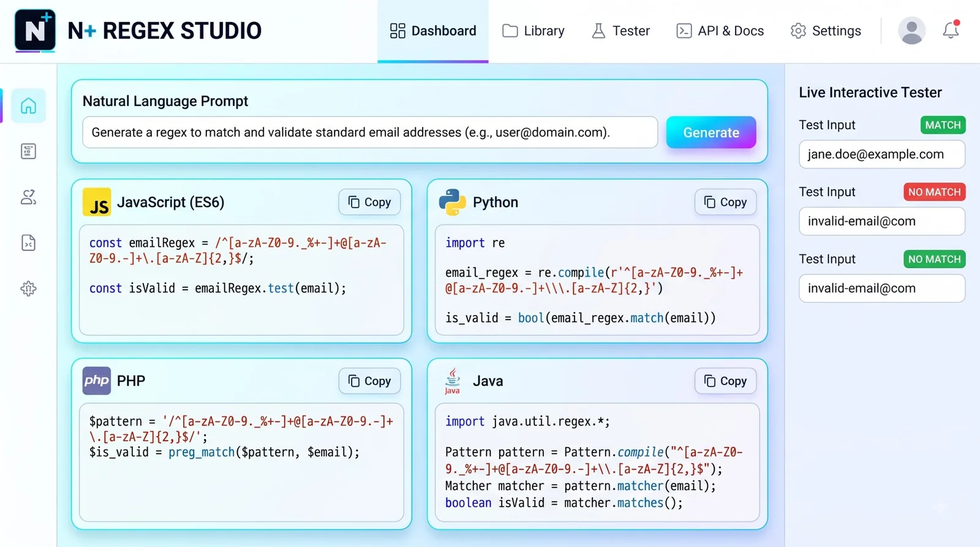Click the green MATCH status badge
This screenshot has height=547, width=980.
943,125
